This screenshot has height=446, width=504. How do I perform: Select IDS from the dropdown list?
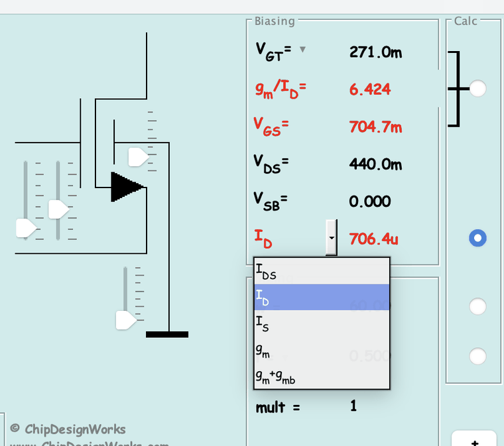[x=322, y=271]
